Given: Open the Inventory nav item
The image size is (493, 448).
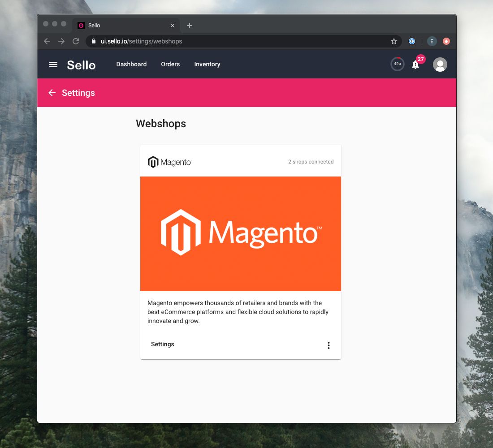Looking at the screenshot, I should click(207, 64).
